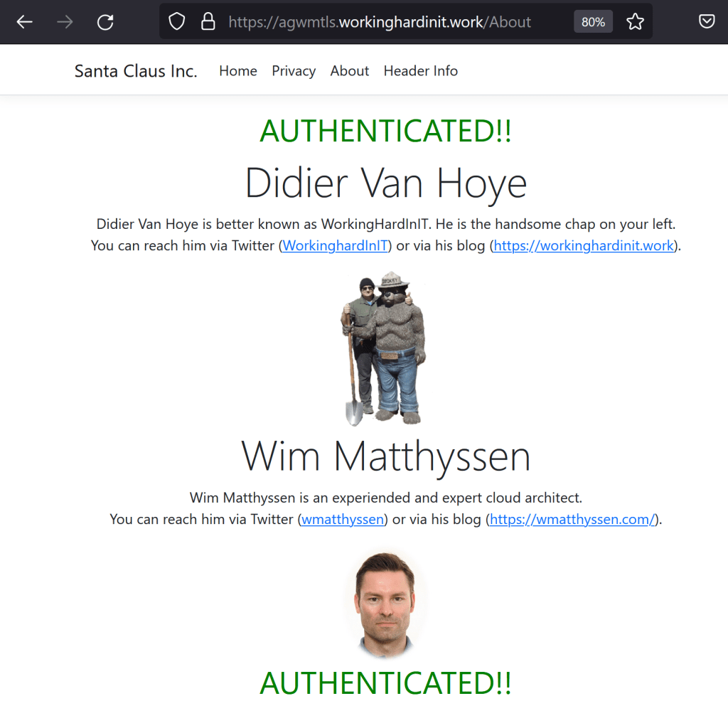
Task: Click the bottom AUTHENTICATED!! green text
Action: [x=386, y=683]
